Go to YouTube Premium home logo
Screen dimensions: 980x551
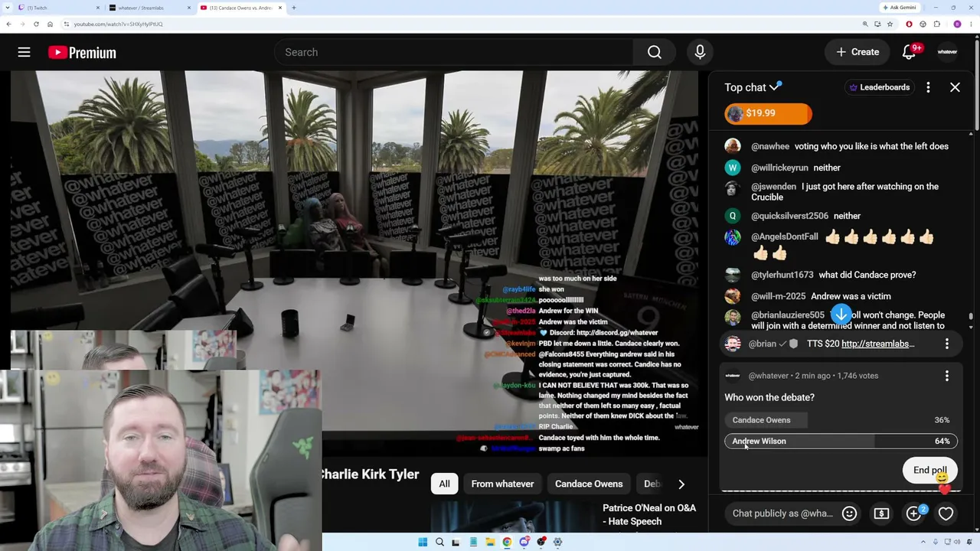pos(82,53)
